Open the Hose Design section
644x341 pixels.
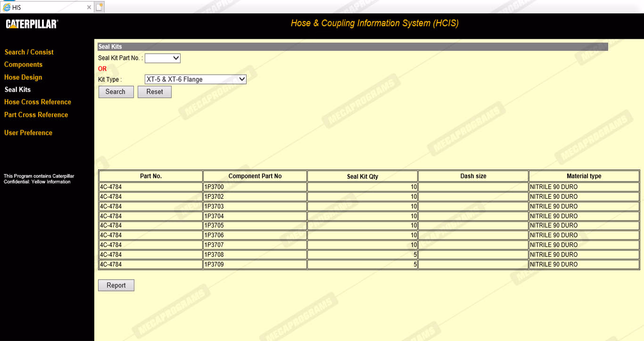click(x=23, y=77)
